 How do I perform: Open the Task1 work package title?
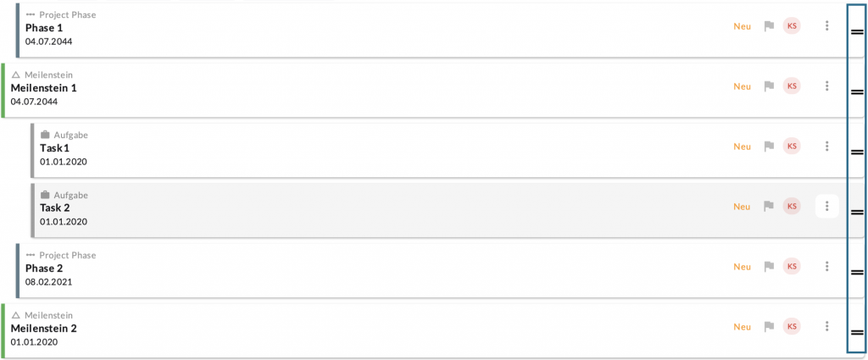[x=54, y=148]
